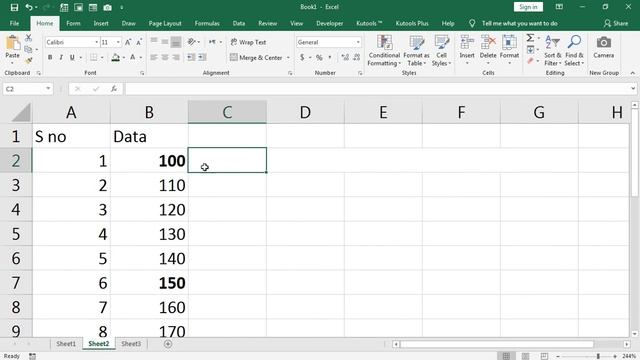Click the Camera tool in New Group

pos(604,47)
